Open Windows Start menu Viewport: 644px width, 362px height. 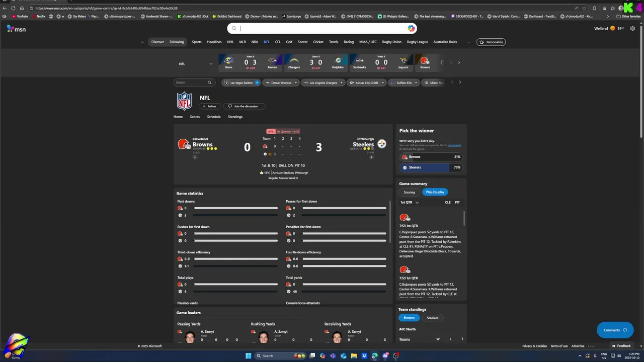tap(248, 356)
